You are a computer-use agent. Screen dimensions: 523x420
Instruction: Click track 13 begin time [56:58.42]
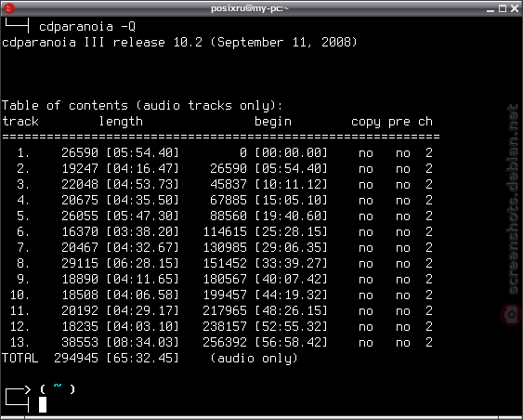pyautogui.click(x=292, y=342)
